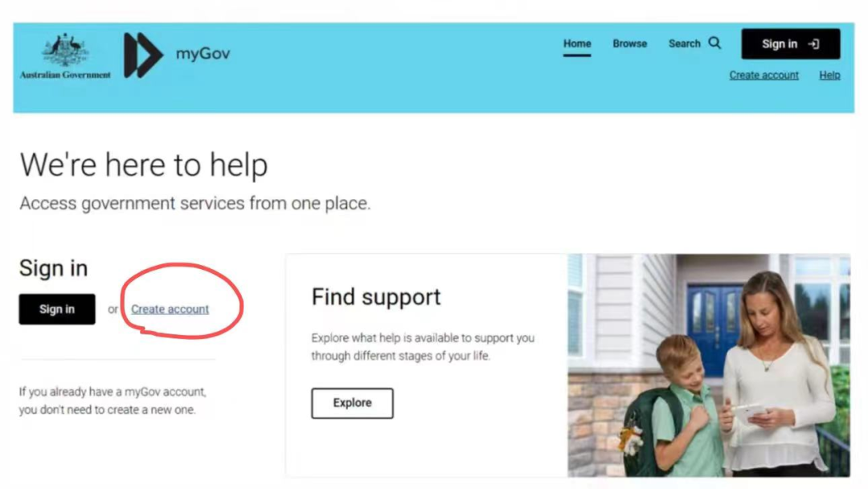Go to the Home navigation tab

577,43
